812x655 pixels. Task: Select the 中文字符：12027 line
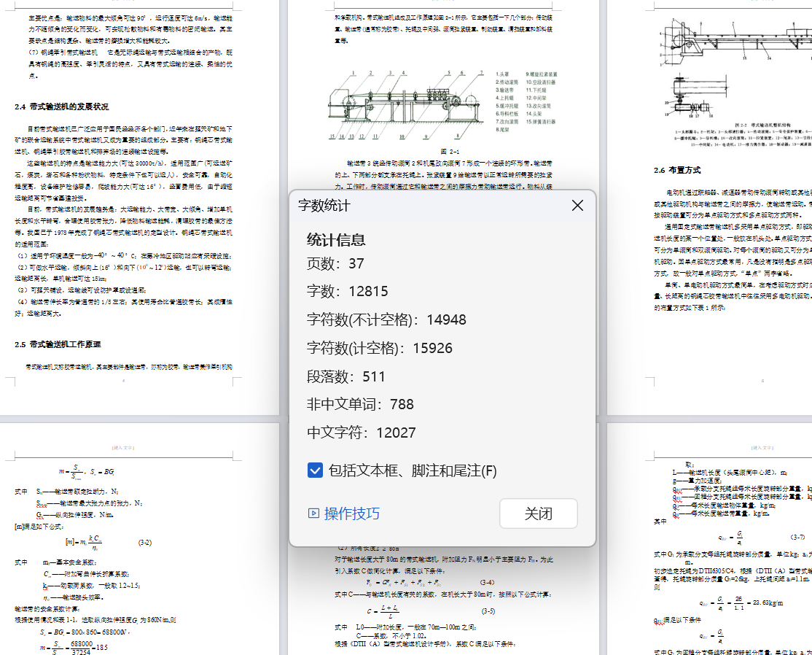point(362,433)
